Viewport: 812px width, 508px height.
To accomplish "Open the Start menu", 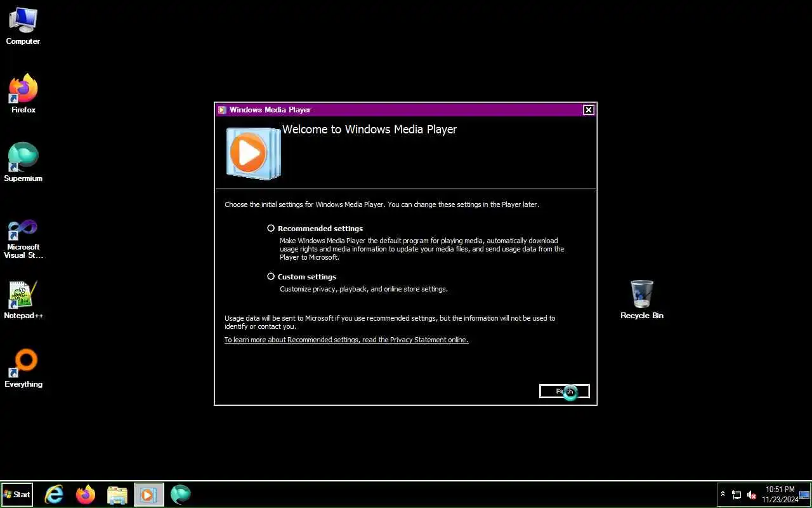I will tap(17, 495).
